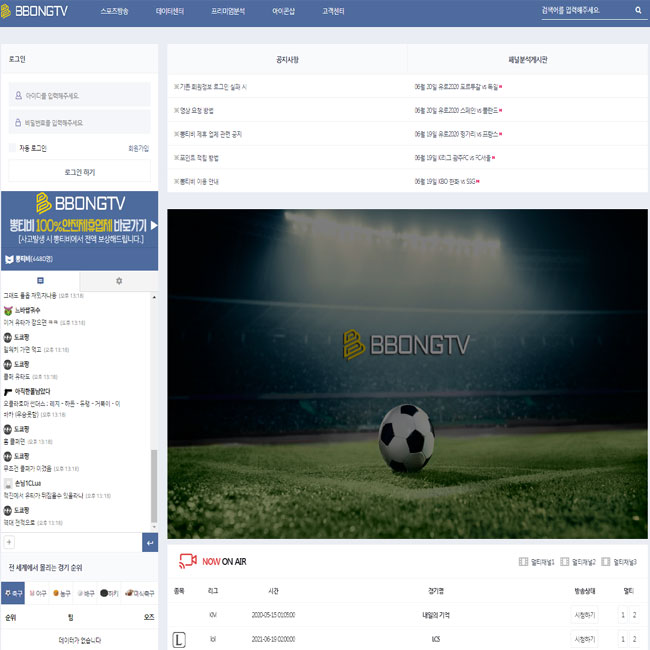The height and width of the screenshot is (650, 650).
Task: Click gun avatar of 아직한풀남았다
Action: tap(8, 391)
